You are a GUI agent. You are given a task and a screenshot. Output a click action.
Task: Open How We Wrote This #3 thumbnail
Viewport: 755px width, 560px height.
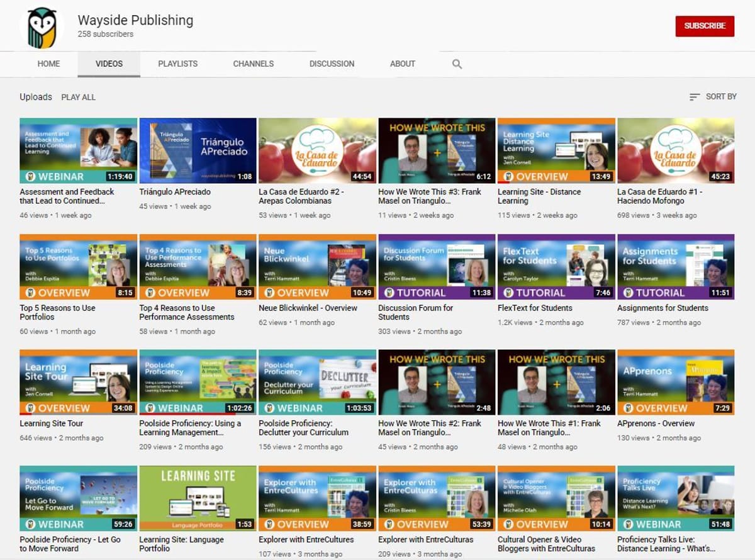tap(437, 151)
